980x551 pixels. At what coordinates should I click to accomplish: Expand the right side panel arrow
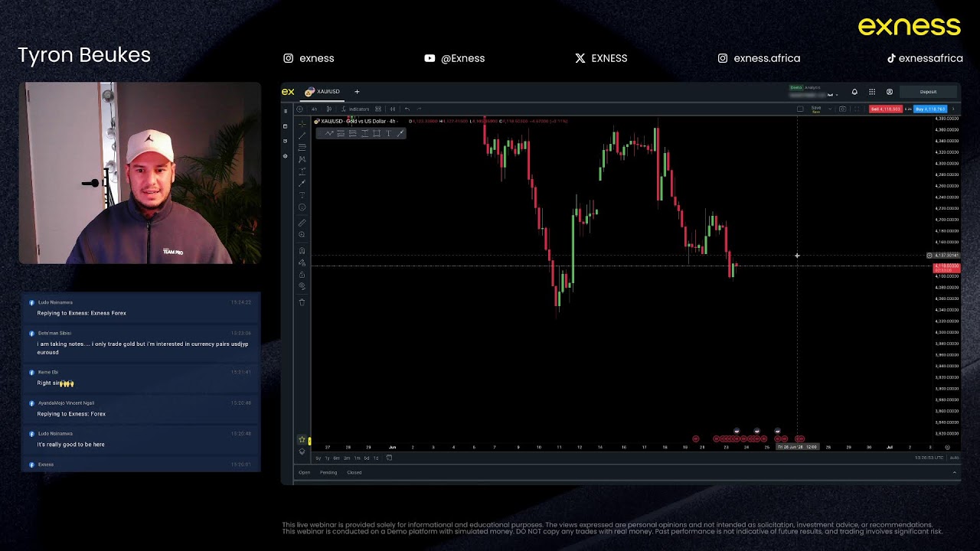(953, 109)
